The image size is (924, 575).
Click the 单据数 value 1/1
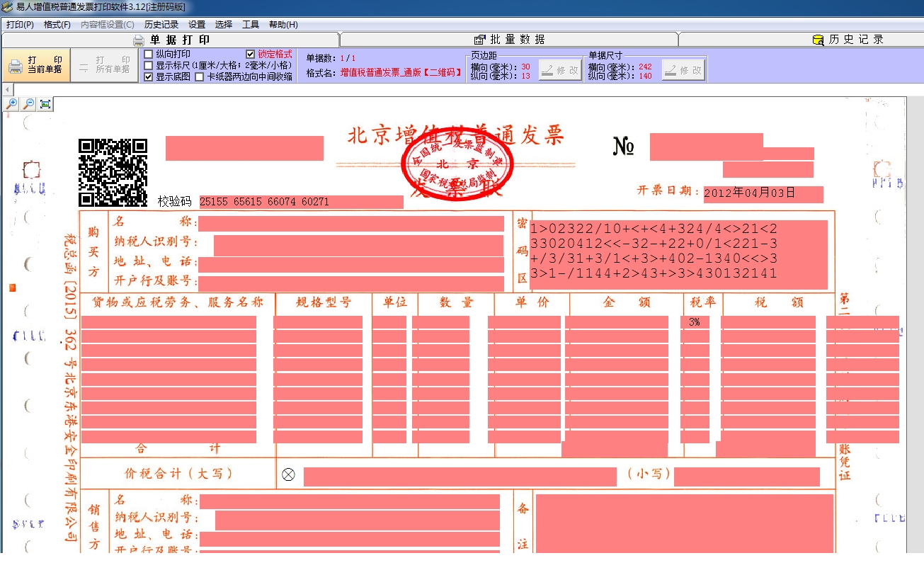pos(348,58)
